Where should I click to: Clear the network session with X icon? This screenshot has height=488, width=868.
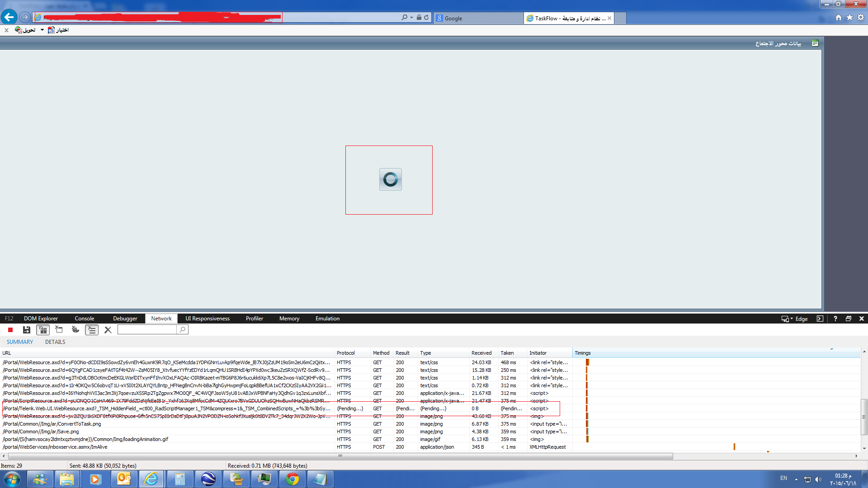click(108, 330)
